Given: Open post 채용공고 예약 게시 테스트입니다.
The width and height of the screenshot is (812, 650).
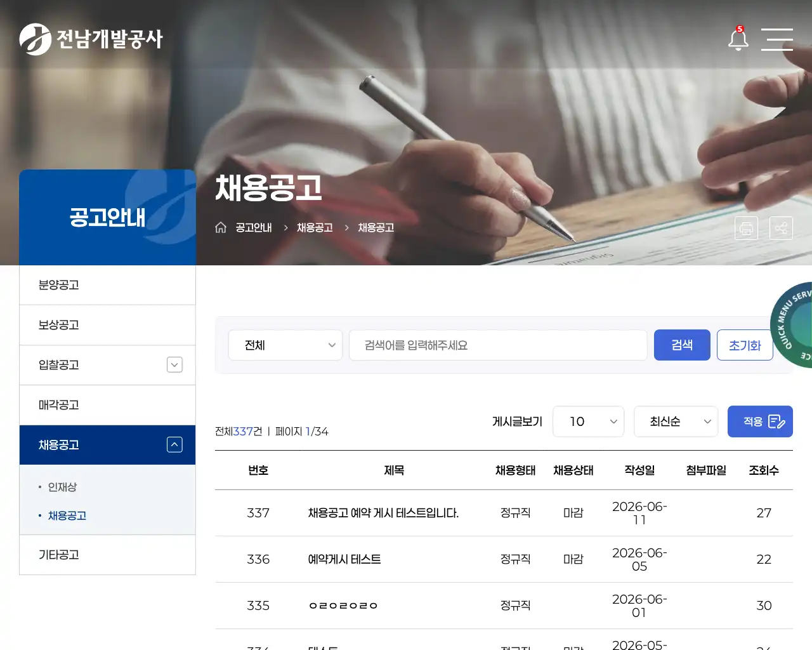Looking at the screenshot, I should click(x=383, y=513).
